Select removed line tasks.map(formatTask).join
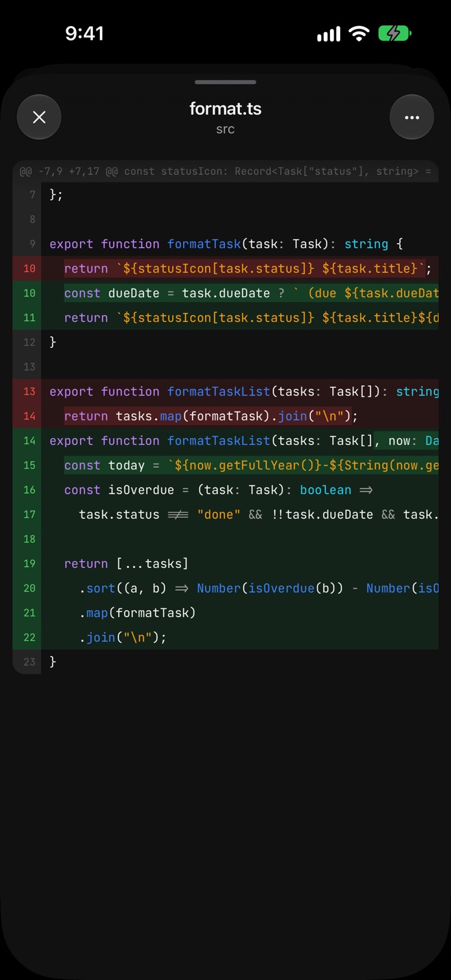The height and width of the screenshot is (980, 451). (x=225, y=416)
